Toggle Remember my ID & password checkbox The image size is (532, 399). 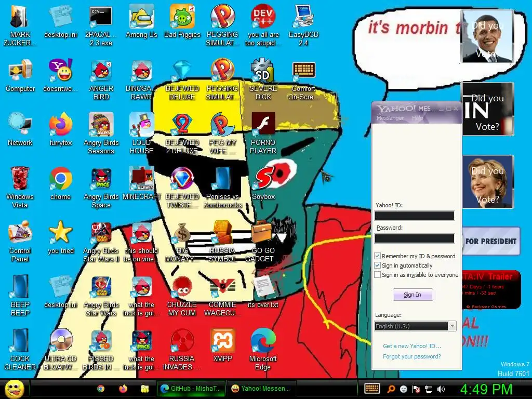click(x=377, y=256)
